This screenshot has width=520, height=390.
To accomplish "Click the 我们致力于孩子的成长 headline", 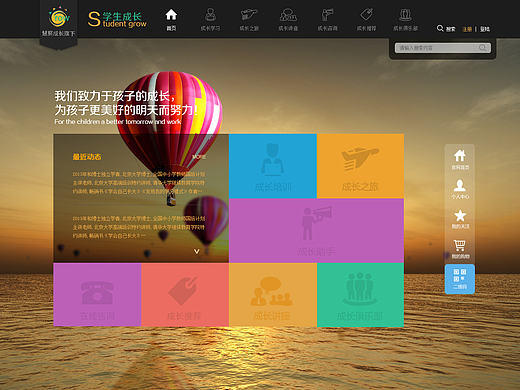I will [114, 96].
